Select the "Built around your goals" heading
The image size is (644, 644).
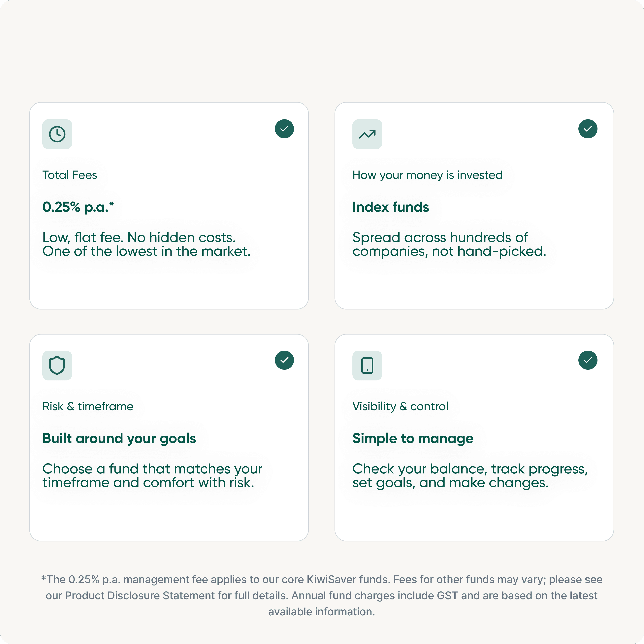tap(119, 438)
